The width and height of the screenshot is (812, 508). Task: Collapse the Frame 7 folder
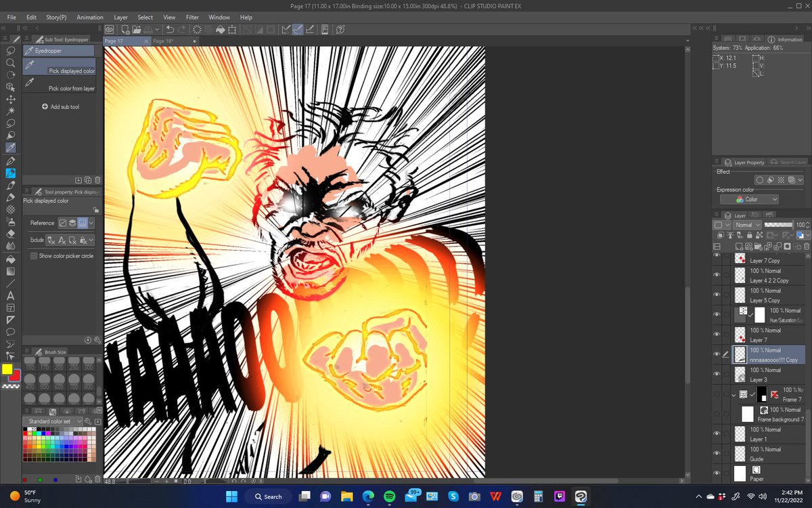(x=734, y=394)
